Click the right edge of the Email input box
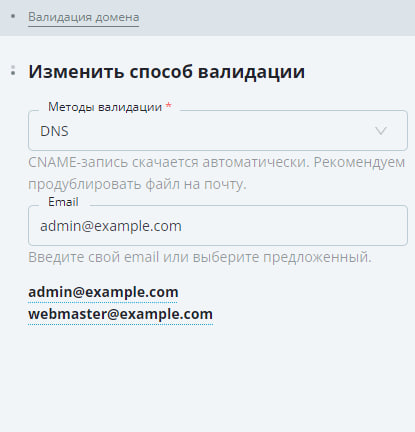The image size is (415, 432). (x=405, y=226)
